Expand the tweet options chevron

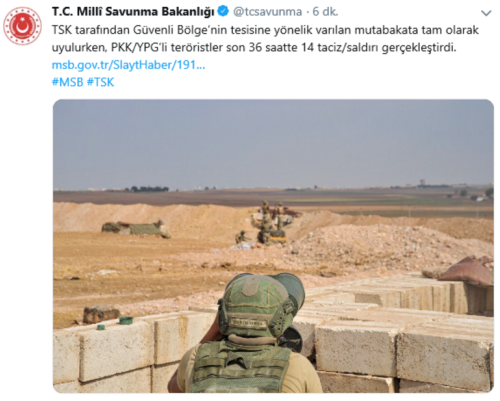coord(486,13)
